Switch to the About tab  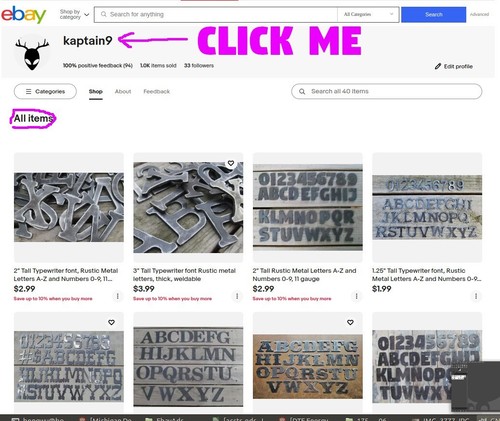click(x=123, y=91)
